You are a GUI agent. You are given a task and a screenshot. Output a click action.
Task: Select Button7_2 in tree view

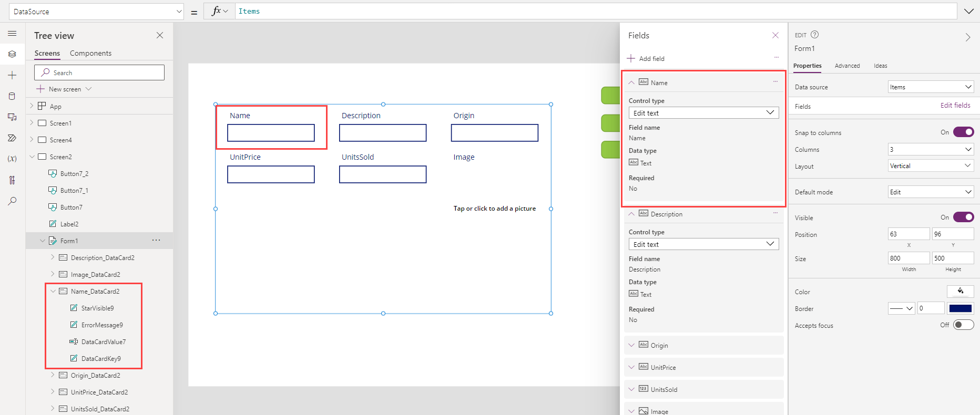74,174
